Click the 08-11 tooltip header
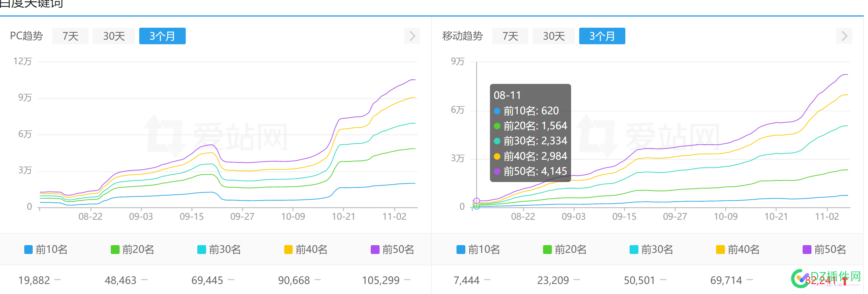The width and height of the screenshot is (868, 294). [x=507, y=95]
